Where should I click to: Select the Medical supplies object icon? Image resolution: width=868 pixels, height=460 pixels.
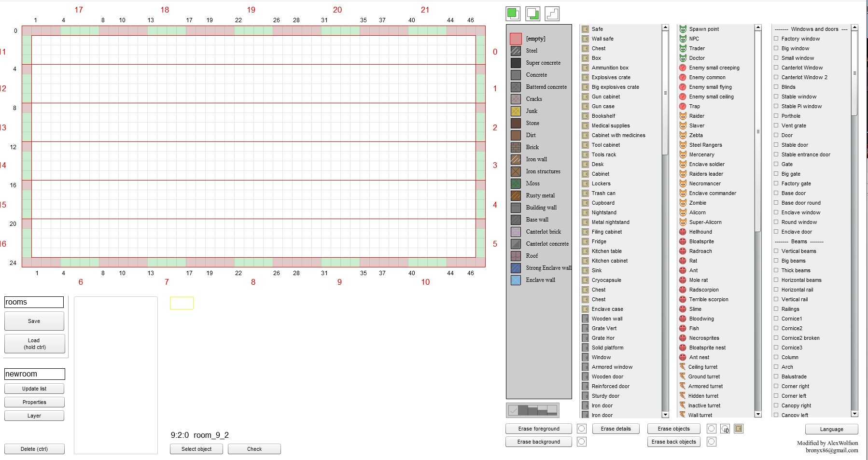pos(586,125)
